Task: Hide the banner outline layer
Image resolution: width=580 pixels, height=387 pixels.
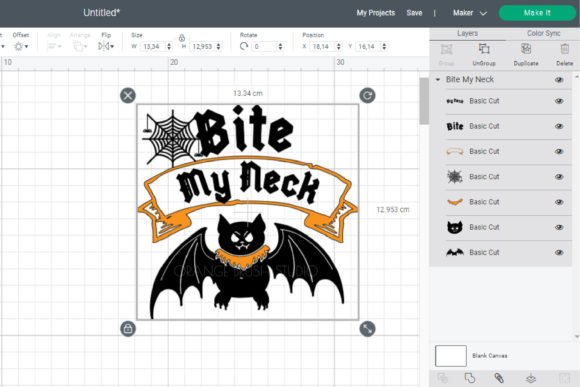Action: click(559, 151)
